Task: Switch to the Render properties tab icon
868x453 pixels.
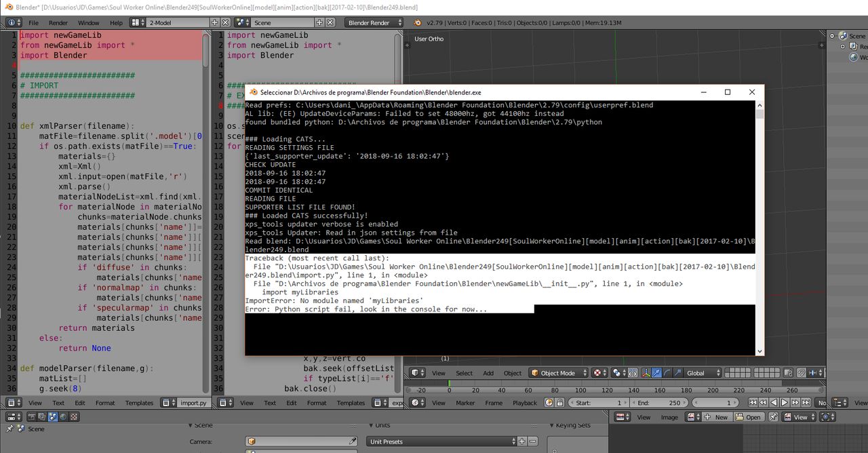Action: tap(32, 417)
